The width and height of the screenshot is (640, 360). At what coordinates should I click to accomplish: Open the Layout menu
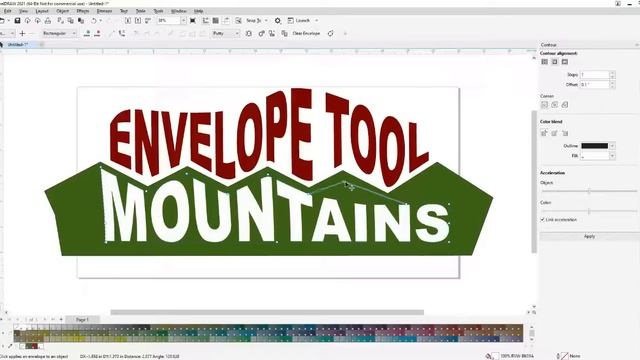(42, 11)
